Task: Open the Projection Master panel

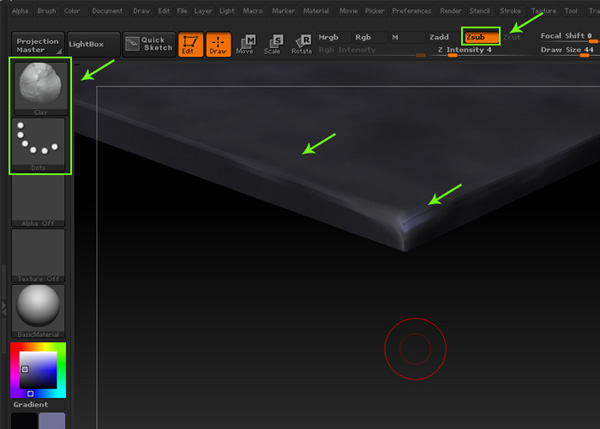Action: click(x=38, y=44)
